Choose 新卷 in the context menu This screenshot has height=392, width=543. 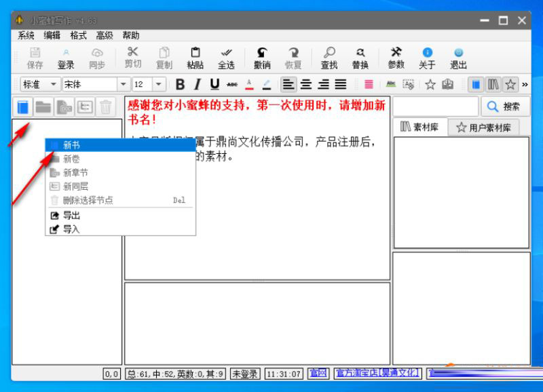pos(121,159)
